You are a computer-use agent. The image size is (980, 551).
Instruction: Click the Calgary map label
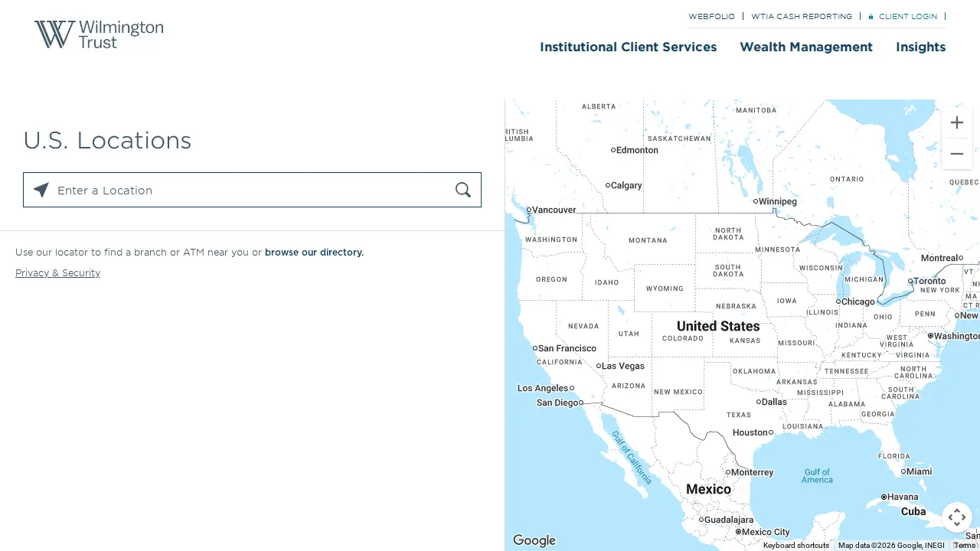tap(626, 185)
